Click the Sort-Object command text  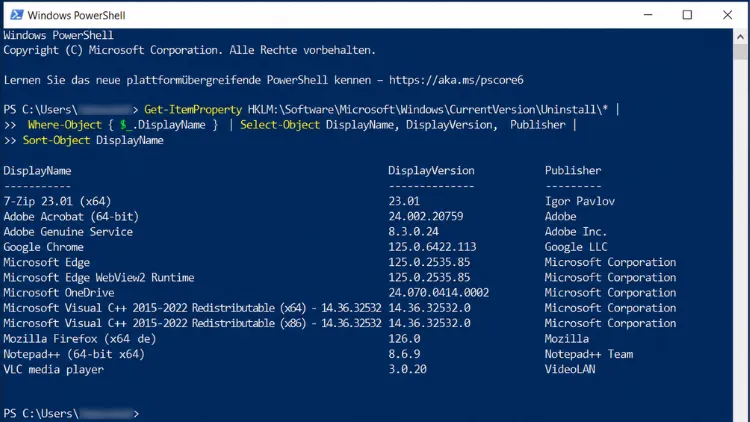click(56, 140)
